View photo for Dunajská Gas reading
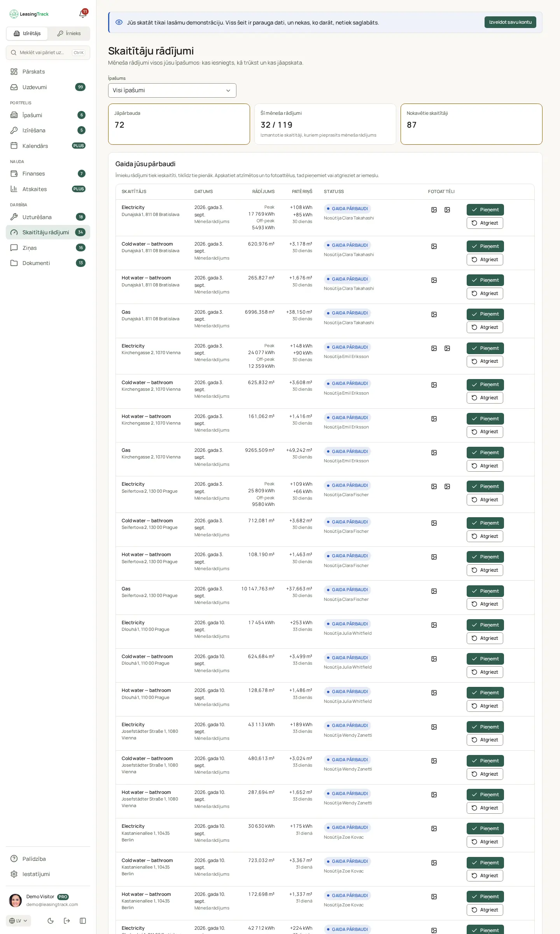Image resolution: width=560 pixels, height=934 pixels. point(434,314)
